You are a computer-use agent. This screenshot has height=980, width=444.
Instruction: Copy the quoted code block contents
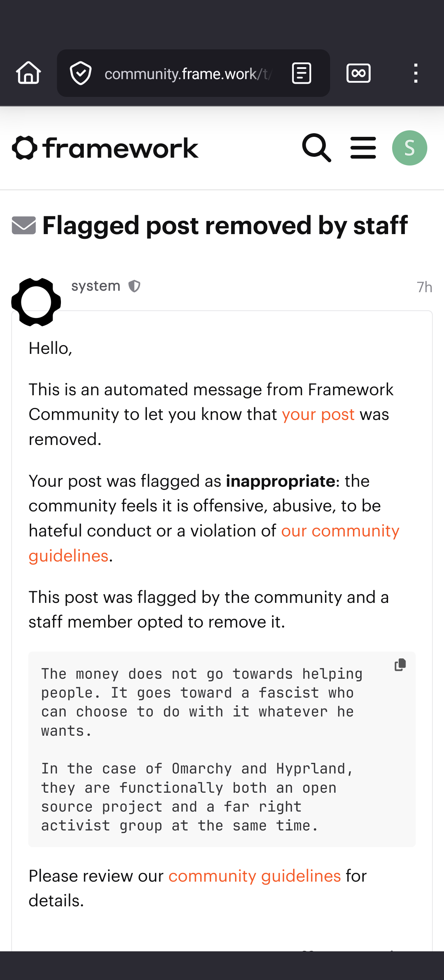[400, 665]
